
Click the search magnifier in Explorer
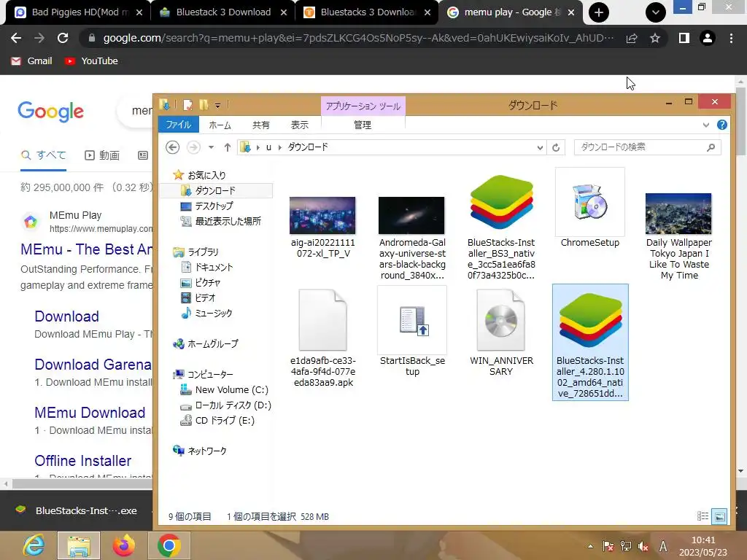point(711,147)
